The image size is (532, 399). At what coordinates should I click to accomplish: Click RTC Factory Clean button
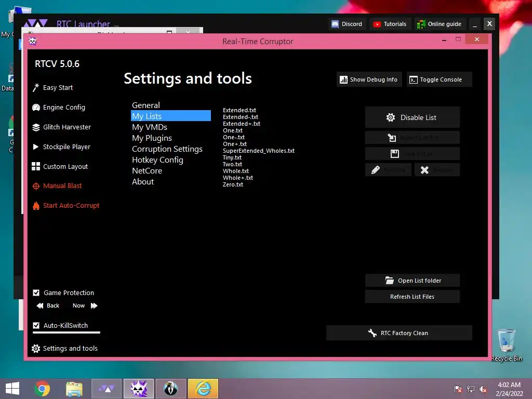click(399, 333)
